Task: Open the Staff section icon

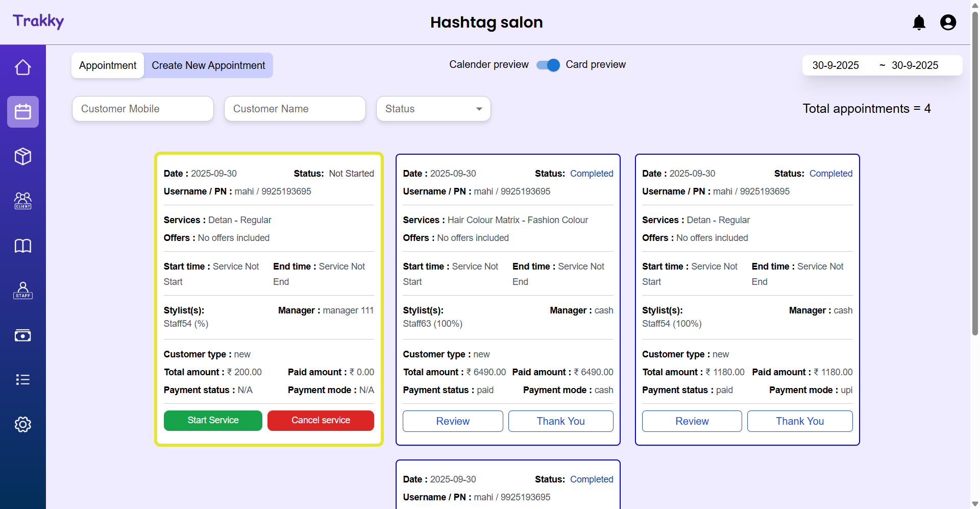Action: (22, 290)
